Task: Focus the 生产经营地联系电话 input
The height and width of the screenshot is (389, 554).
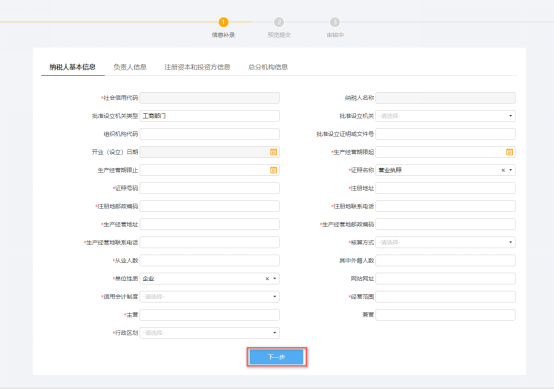Action: (x=210, y=242)
